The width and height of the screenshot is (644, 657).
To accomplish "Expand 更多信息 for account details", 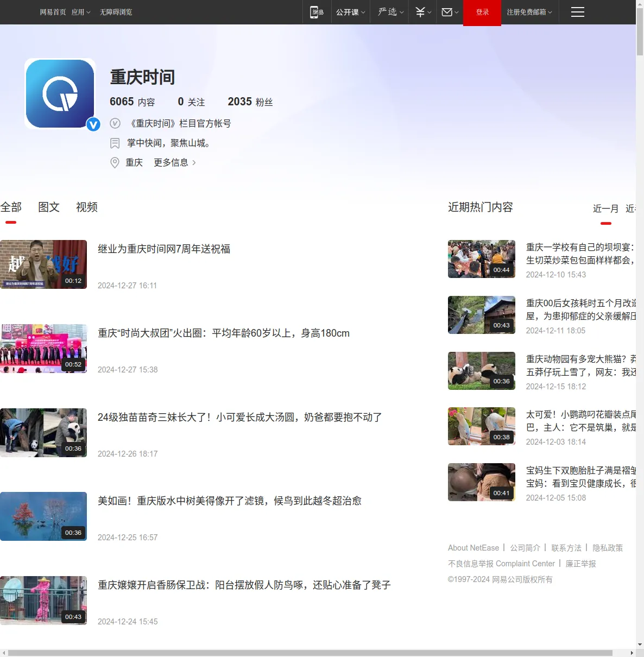I will 175,162.
